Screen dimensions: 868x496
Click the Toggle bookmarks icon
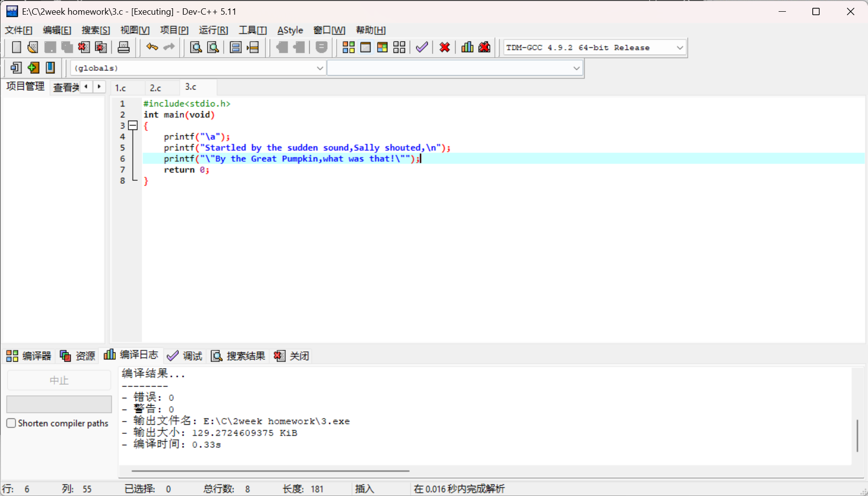click(x=33, y=67)
